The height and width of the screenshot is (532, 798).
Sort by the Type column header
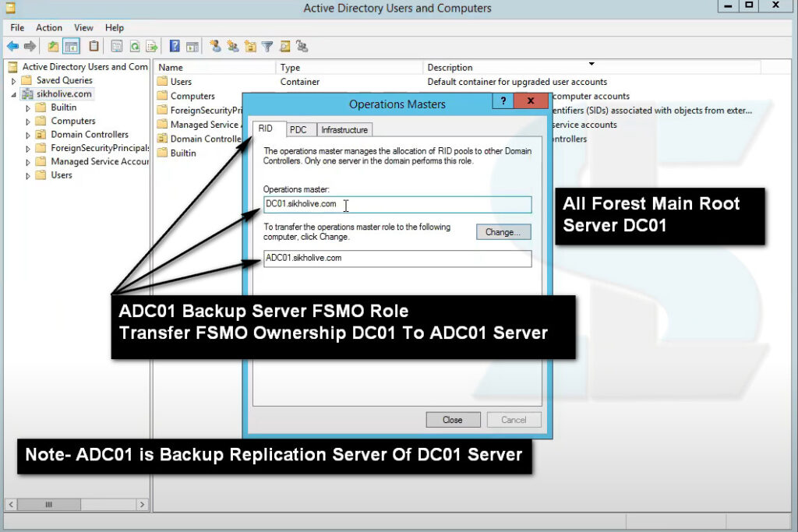coord(349,67)
